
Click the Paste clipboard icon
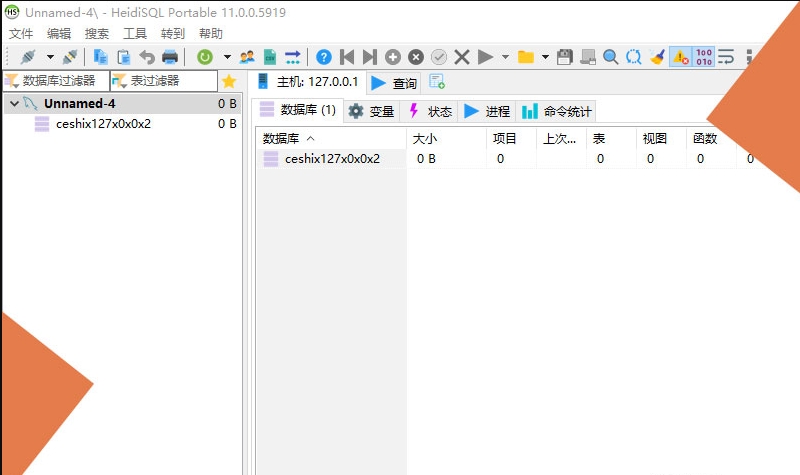click(123, 57)
